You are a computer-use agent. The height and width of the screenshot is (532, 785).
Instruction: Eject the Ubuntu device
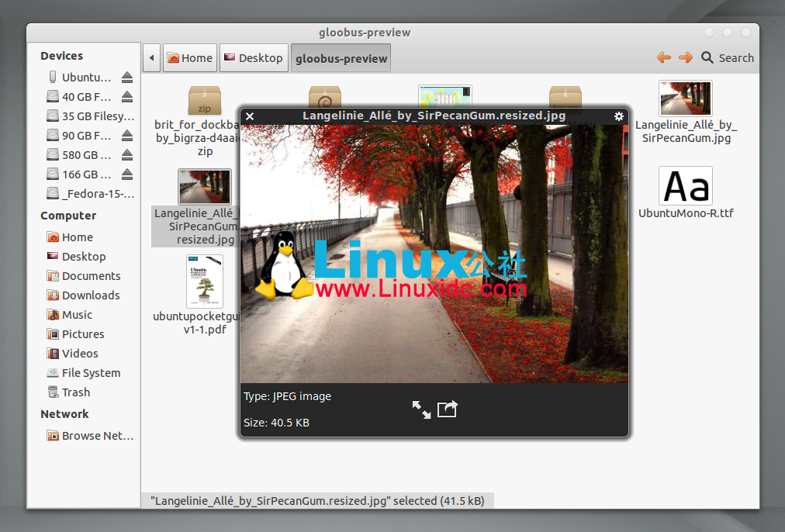[127, 78]
